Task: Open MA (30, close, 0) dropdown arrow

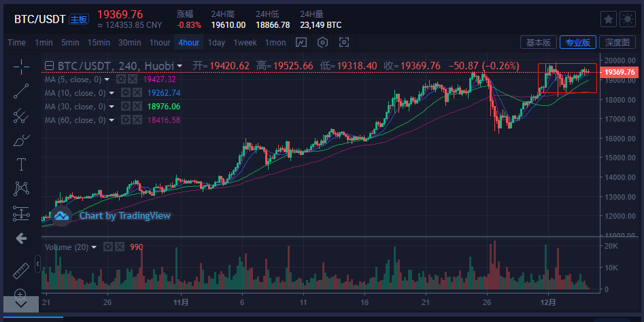Action: [112, 107]
